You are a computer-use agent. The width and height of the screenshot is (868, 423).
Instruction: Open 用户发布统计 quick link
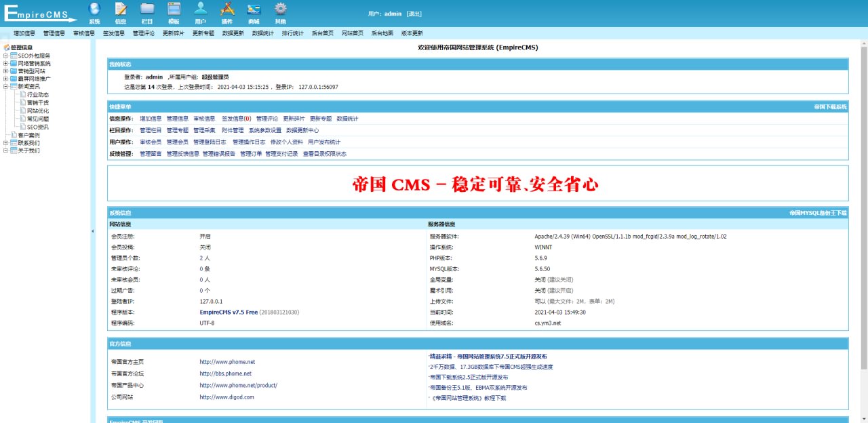[324, 142]
